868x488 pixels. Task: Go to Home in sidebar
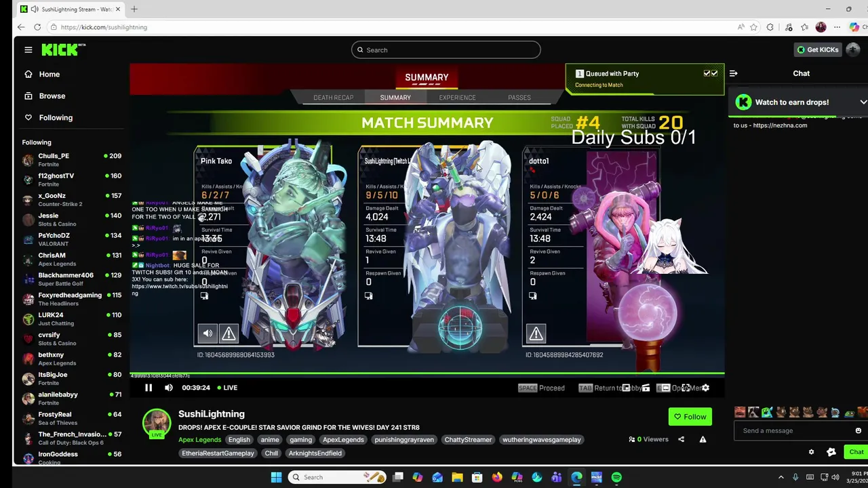[49, 75]
